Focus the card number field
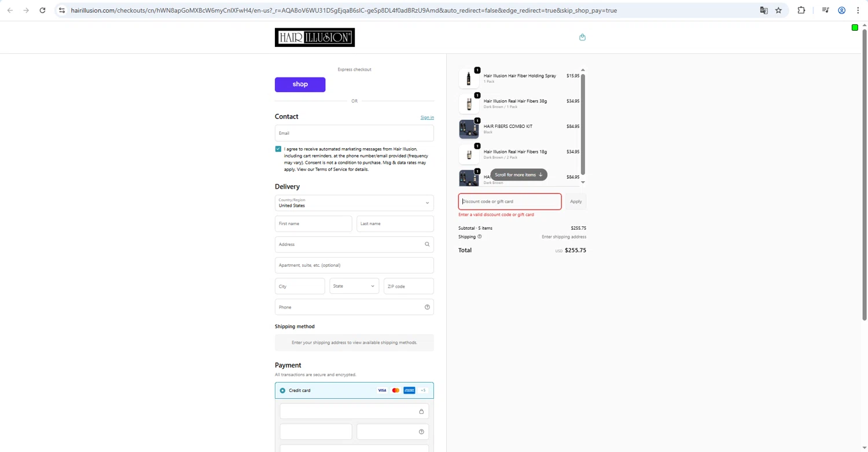868x452 pixels. 354,411
